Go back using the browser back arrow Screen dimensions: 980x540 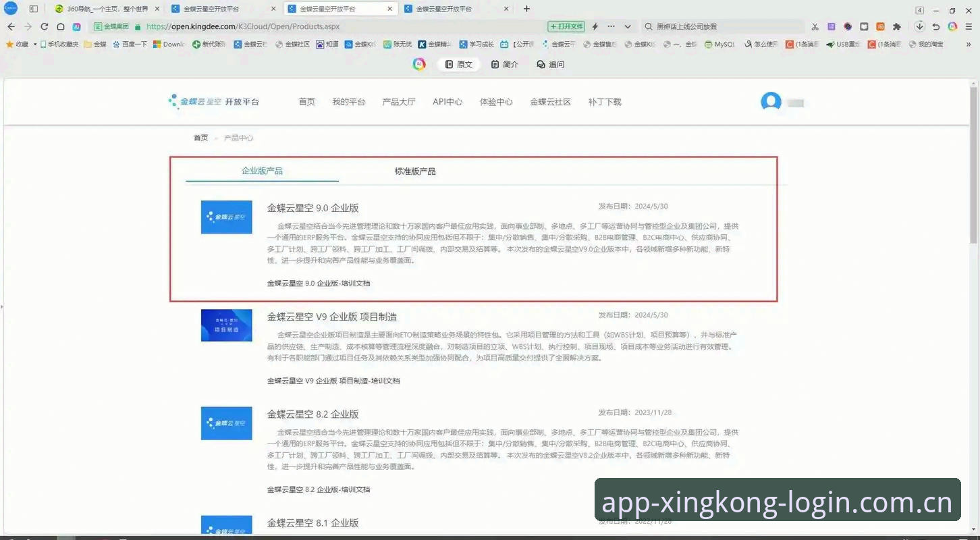point(11,26)
